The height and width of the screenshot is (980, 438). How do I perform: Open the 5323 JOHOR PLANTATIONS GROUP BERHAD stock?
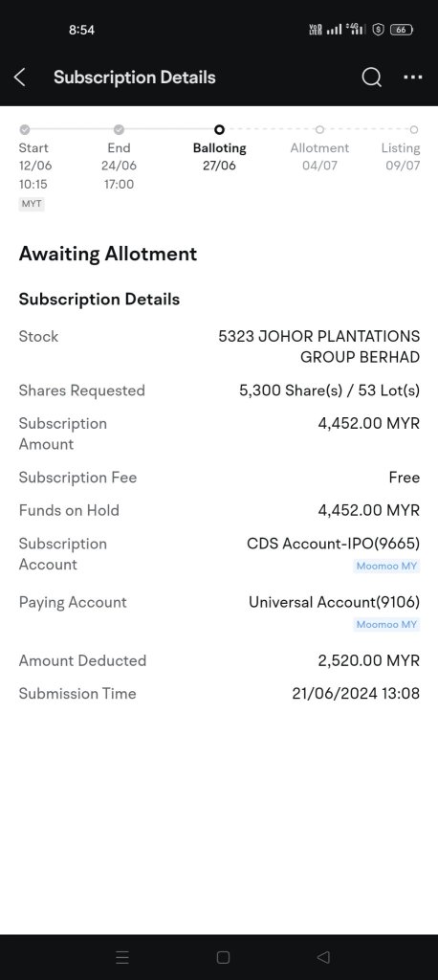(x=318, y=346)
